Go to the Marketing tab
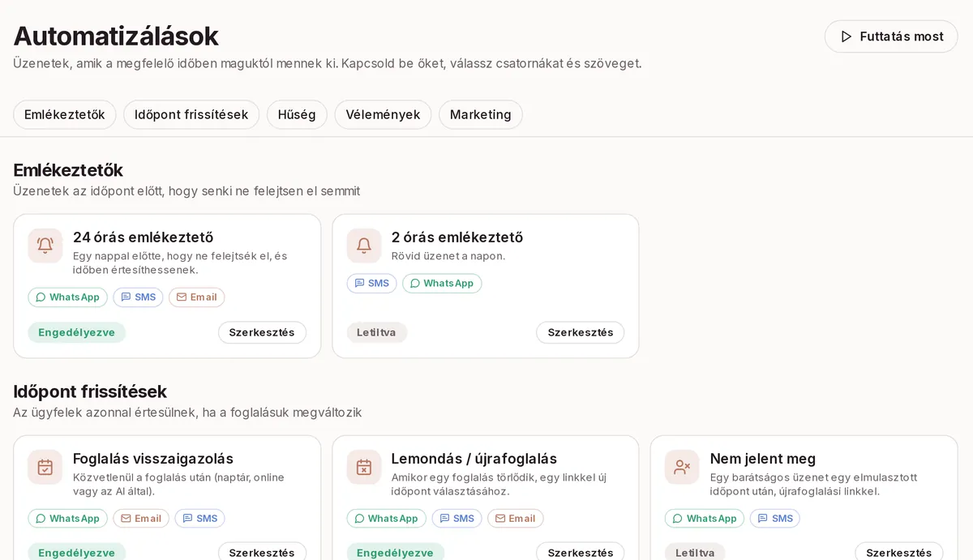Image resolution: width=973 pixels, height=560 pixels. pos(481,114)
